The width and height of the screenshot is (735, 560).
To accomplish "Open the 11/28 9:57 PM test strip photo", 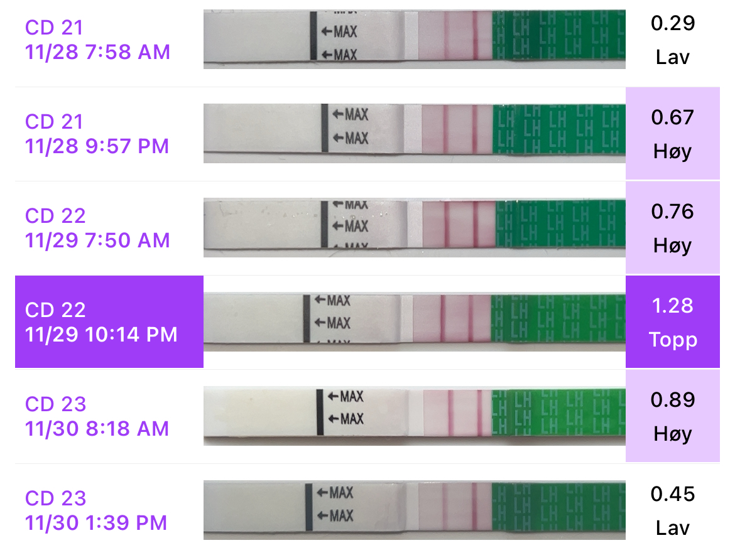I will pyautogui.click(x=414, y=133).
